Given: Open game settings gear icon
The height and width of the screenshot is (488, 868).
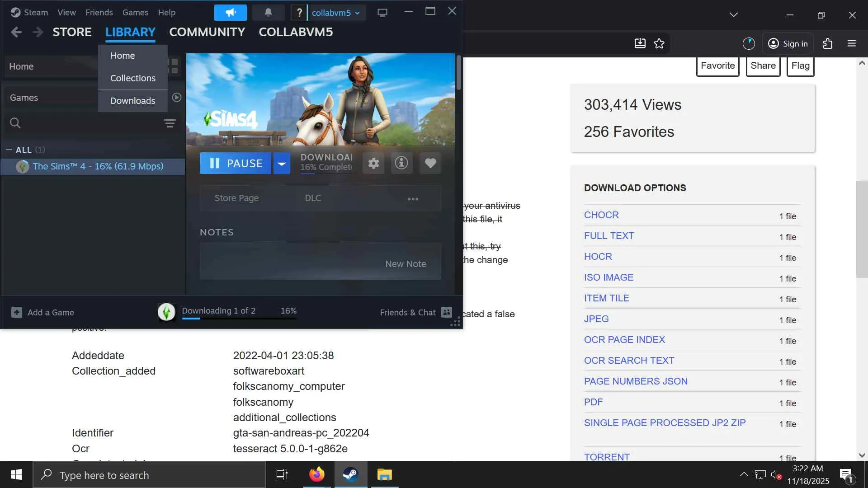Looking at the screenshot, I should point(373,163).
